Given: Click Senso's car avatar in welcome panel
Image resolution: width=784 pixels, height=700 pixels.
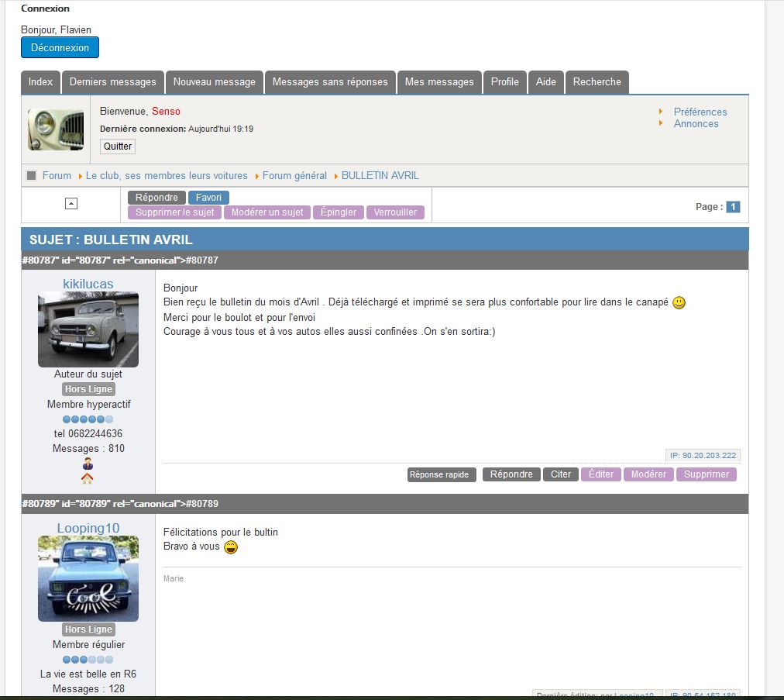Looking at the screenshot, I should [x=56, y=129].
